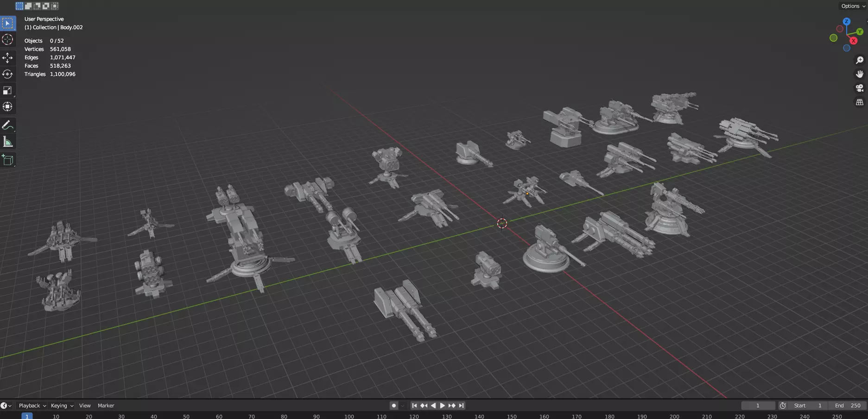
Task: Set selection mode to extend selection
Action: tap(28, 6)
